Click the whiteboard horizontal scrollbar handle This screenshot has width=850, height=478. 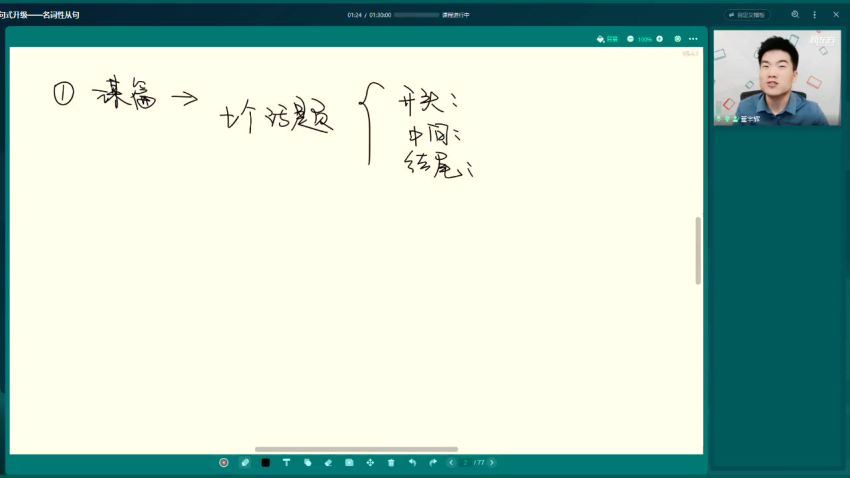pos(356,449)
